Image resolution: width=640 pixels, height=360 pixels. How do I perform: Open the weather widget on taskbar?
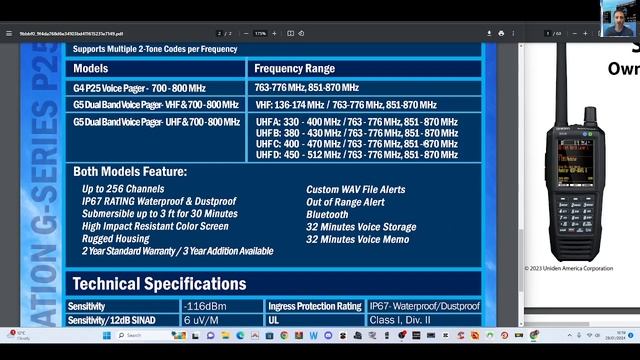[x=18, y=336]
